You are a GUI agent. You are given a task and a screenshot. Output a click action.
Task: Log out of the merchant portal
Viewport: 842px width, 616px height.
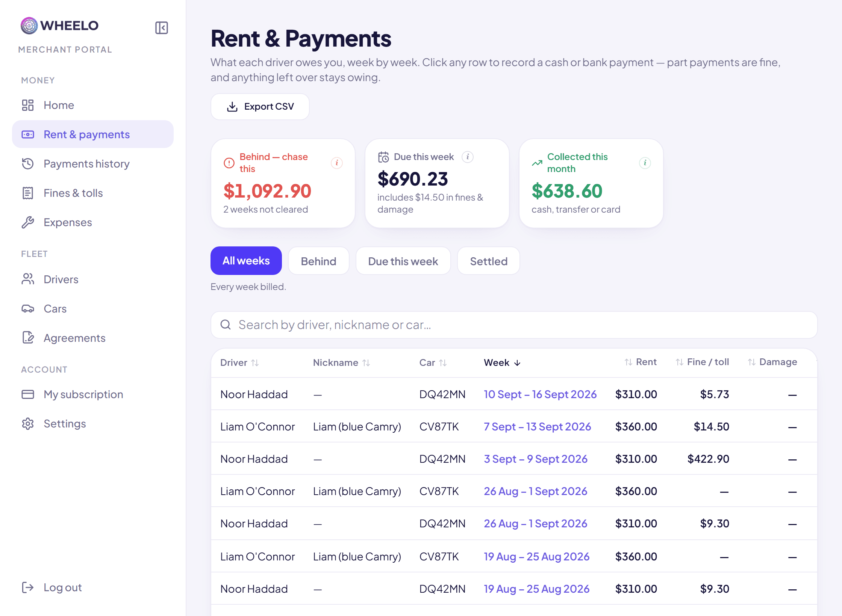pyautogui.click(x=93, y=587)
